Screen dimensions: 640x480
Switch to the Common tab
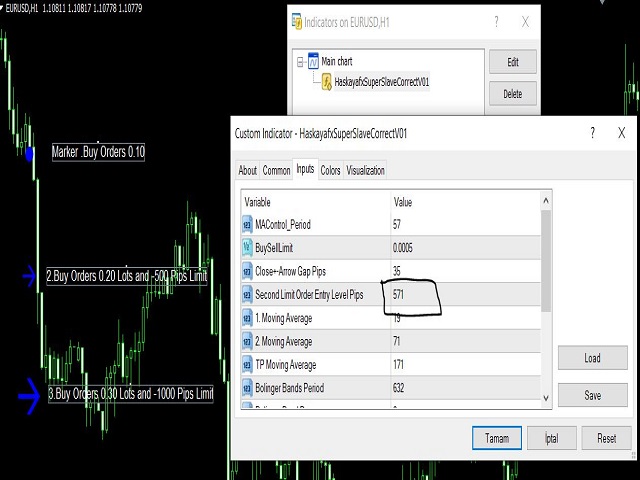pos(276,170)
